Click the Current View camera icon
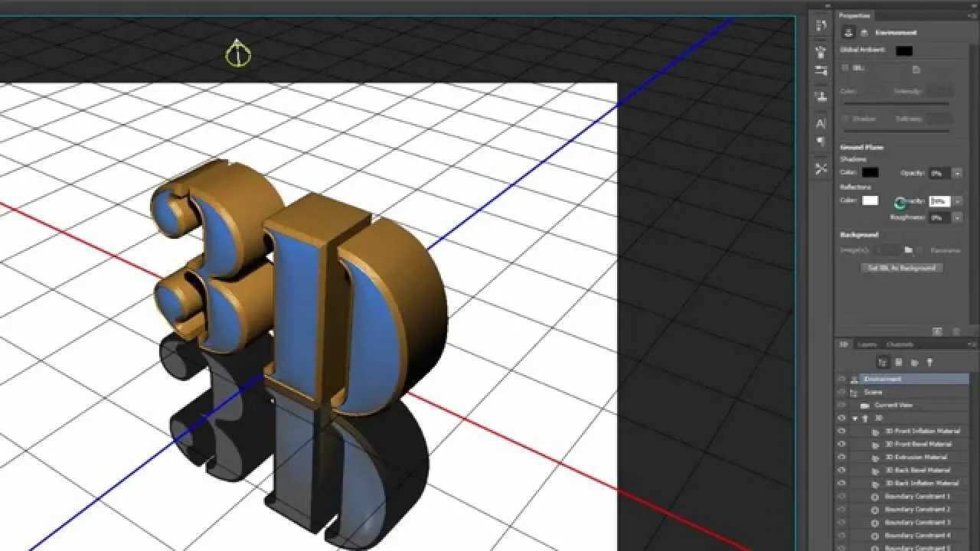 (865, 405)
